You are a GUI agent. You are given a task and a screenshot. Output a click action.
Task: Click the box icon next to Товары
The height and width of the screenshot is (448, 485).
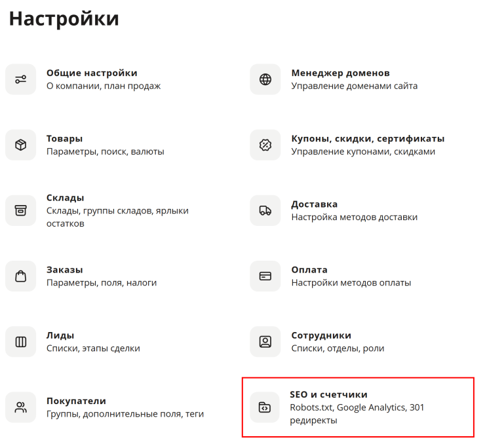21,145
